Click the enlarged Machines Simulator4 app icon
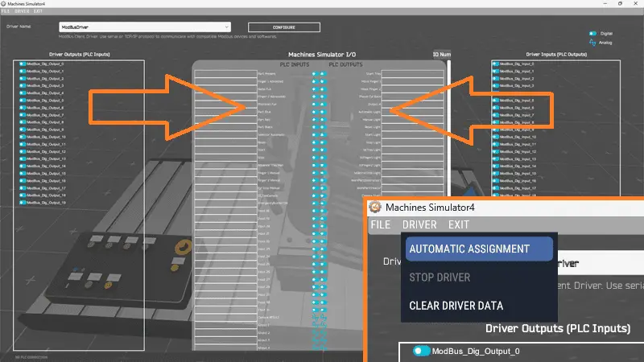The height and width of the screenshot is (362, 644). (x=375, y=208)
